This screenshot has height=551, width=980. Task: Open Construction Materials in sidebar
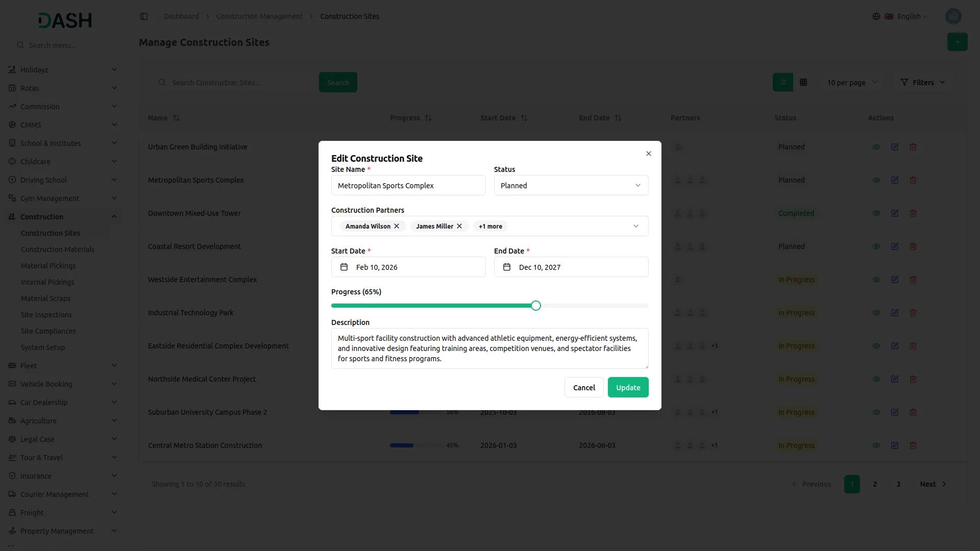click(58, 249)
